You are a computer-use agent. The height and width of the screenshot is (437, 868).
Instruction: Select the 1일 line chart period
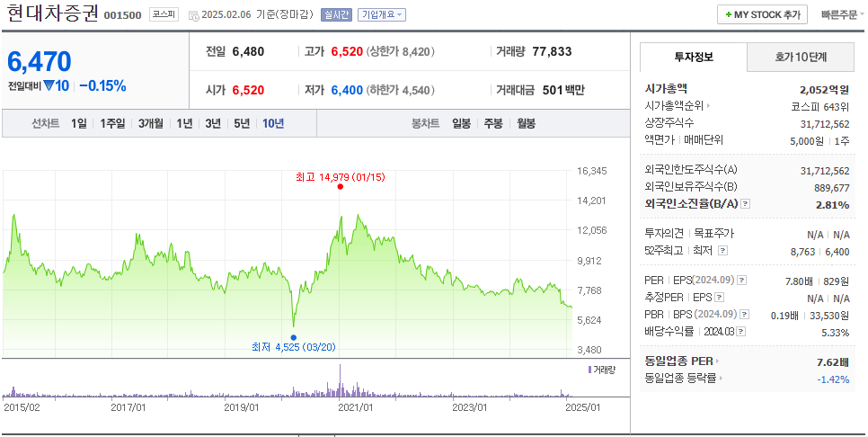click(78, 123)
